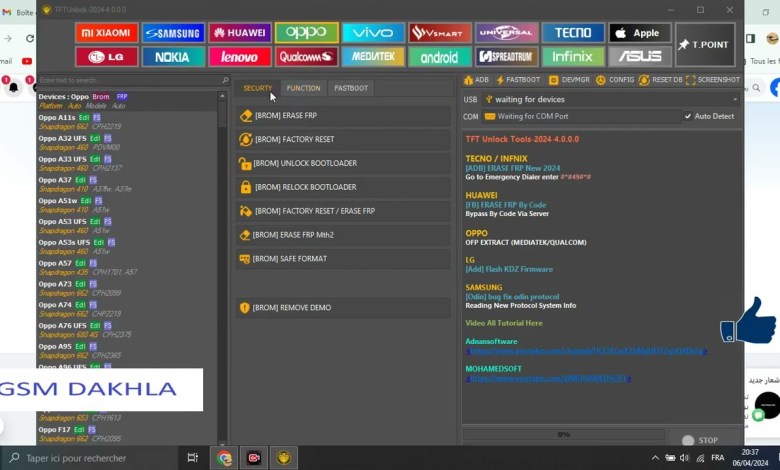Select the Nokia brand button
The width and height of the screenshot is (780, 470).
point(173,57)
